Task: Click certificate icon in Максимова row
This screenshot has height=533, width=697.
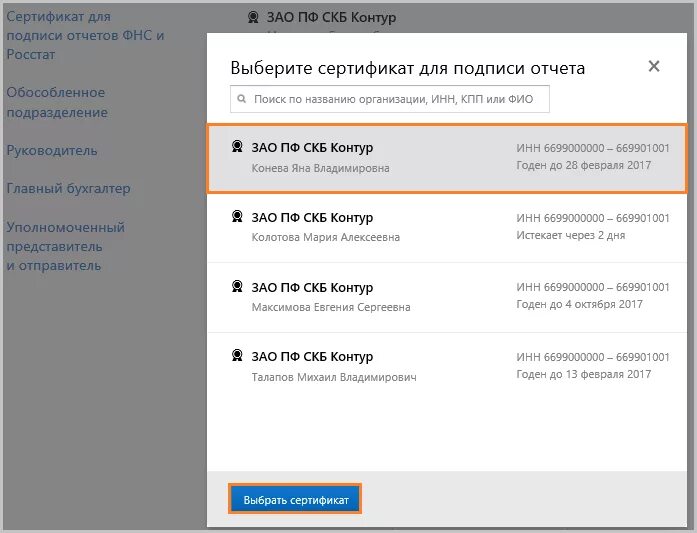Action: pyautogui.click(x=237, y=286)
